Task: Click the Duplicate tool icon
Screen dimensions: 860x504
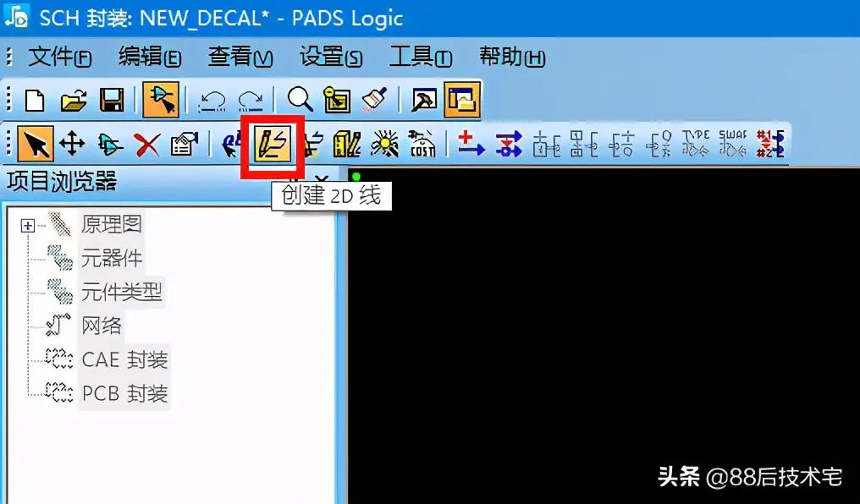Action: [x=110, y=145]
